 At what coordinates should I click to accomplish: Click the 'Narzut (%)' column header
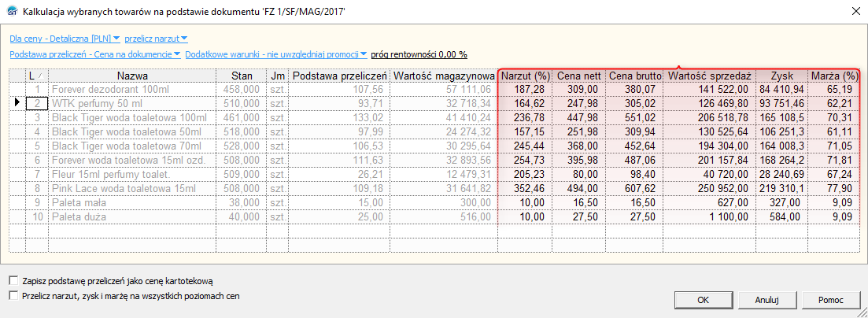523,76
